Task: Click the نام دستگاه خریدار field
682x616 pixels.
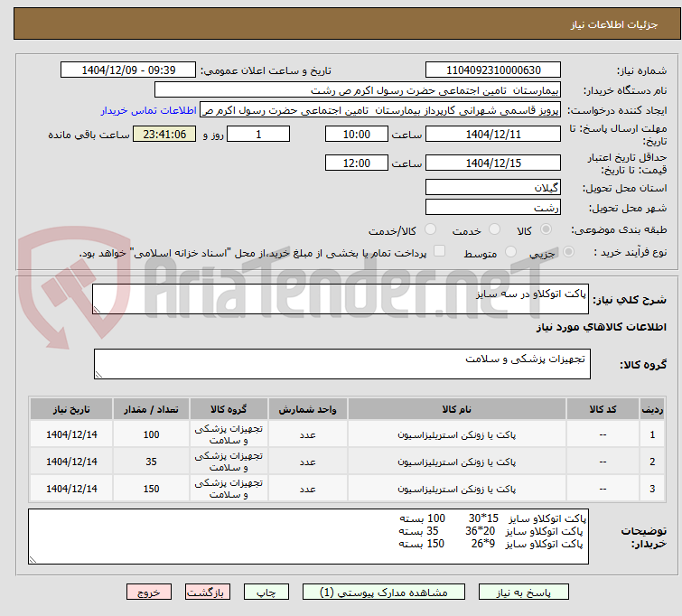Action: 358,90
